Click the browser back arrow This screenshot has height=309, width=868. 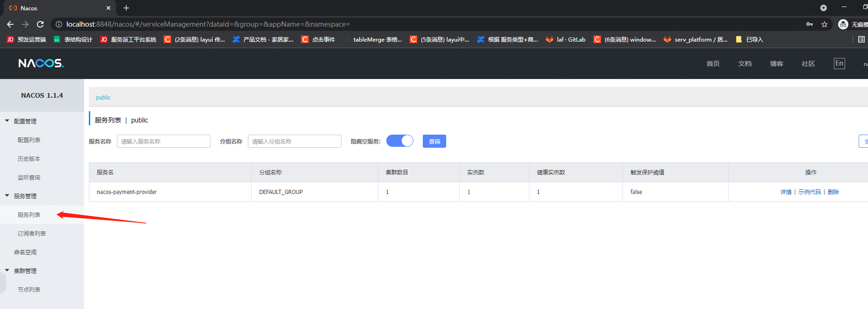point(10,24)
